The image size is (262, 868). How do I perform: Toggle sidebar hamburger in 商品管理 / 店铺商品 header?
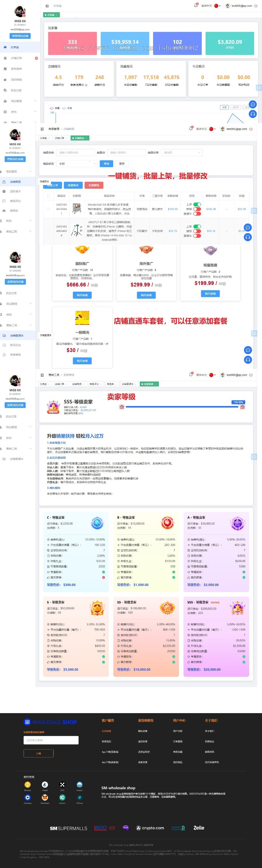[x=42, y=129]
